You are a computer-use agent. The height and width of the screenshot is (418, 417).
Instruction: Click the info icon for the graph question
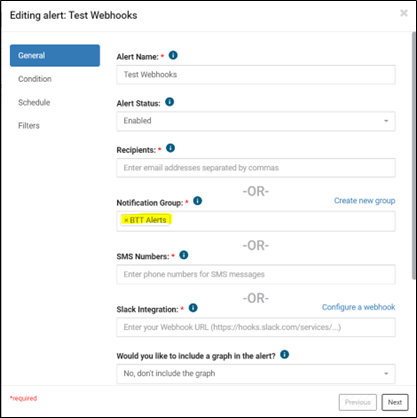[x=284, y=354]
